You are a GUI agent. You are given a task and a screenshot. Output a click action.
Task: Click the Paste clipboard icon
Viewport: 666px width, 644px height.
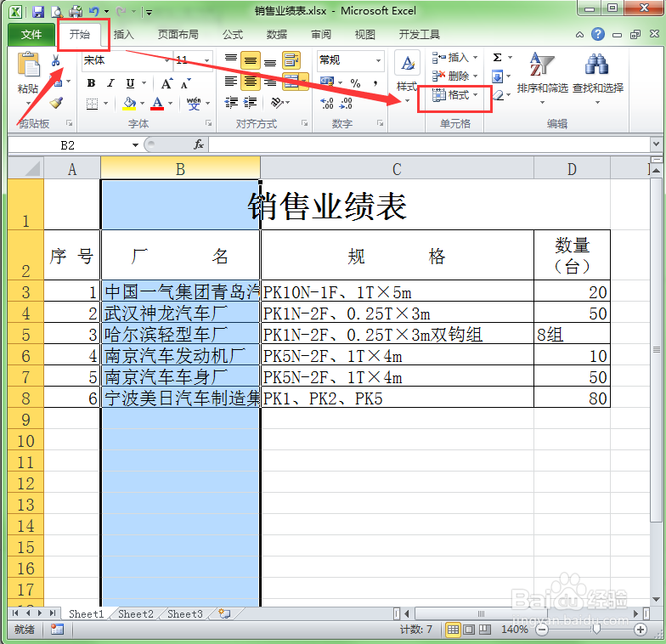[x=28, y=65]
